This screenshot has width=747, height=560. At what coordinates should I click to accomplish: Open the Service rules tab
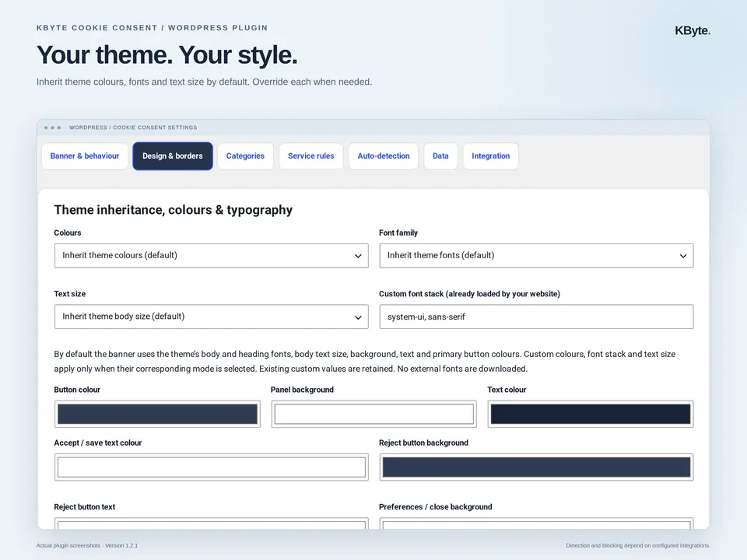[x=311, y=156]
